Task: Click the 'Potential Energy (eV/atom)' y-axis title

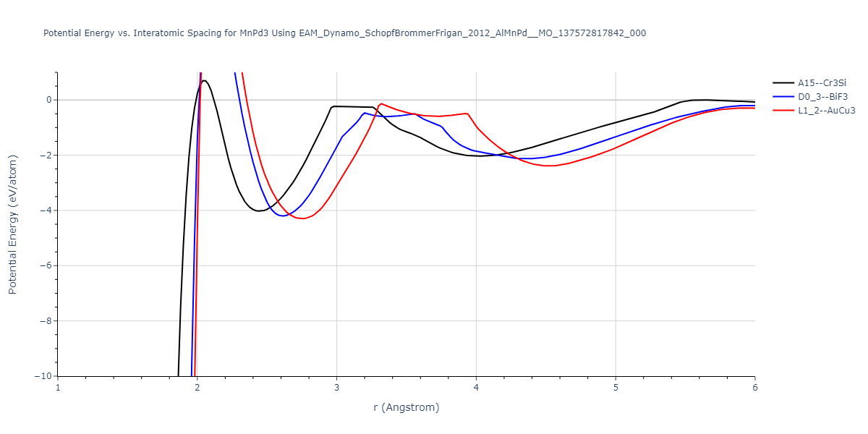Action: point(12,224)
